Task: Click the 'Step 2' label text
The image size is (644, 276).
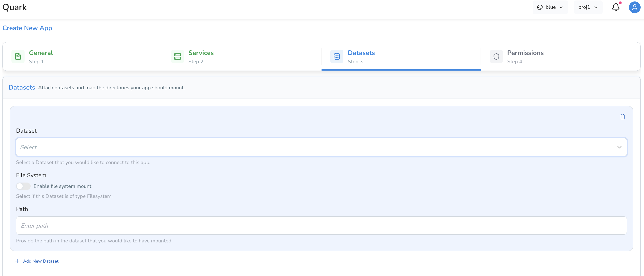Action: click(x=196, y=62)
